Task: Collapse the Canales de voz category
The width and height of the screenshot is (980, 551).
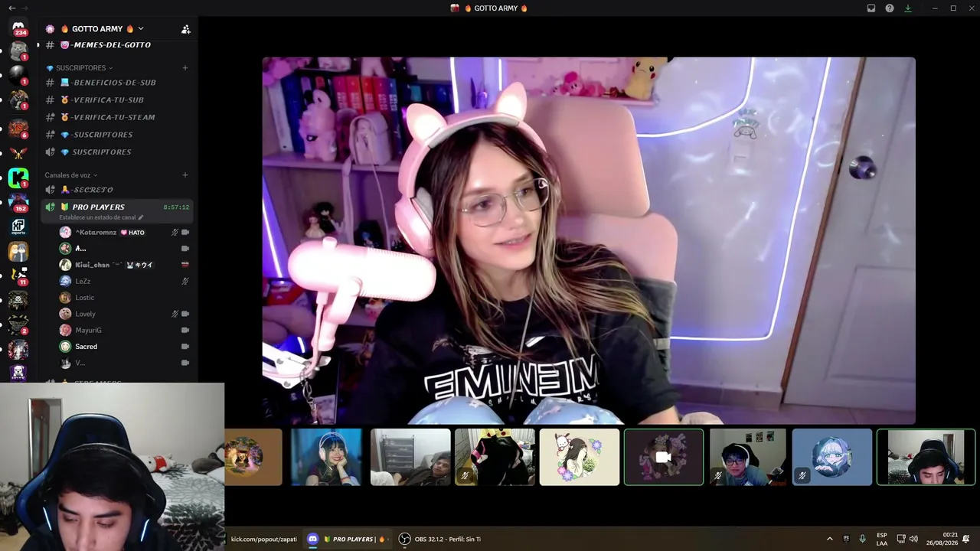Action: tap(71, 175)
